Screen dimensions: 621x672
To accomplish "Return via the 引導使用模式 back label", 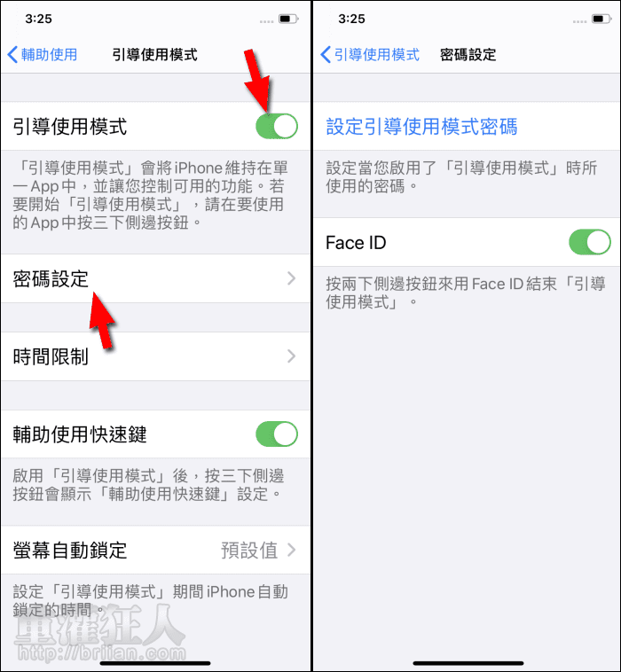I will pos(376,55).
